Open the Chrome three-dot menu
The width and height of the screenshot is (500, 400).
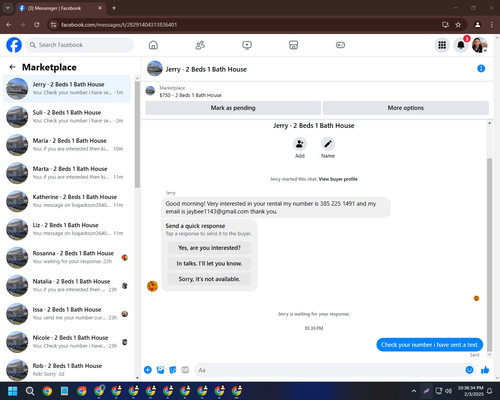click(x=492, y=25)
